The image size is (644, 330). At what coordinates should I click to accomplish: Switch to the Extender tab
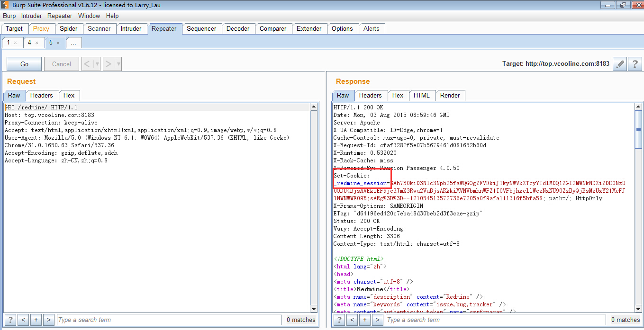[x=309, y=28]
